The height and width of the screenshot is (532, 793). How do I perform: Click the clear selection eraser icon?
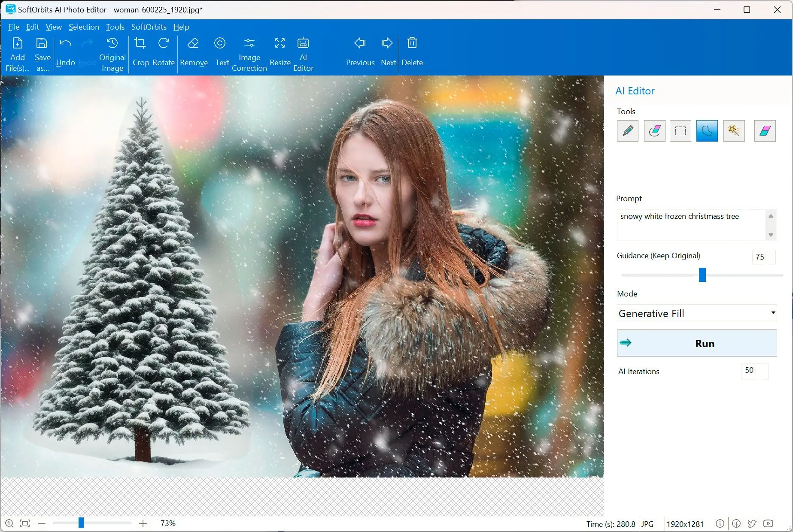(765, 131)
